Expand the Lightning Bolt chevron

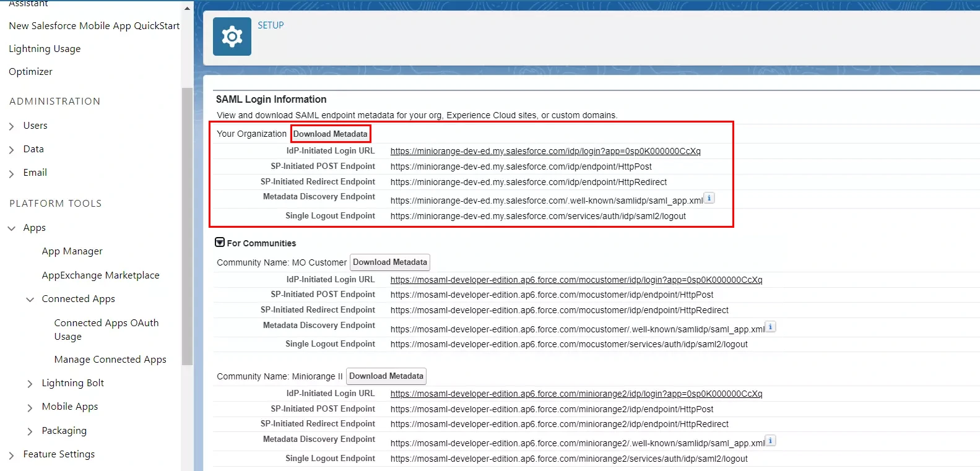coord(30,384)
